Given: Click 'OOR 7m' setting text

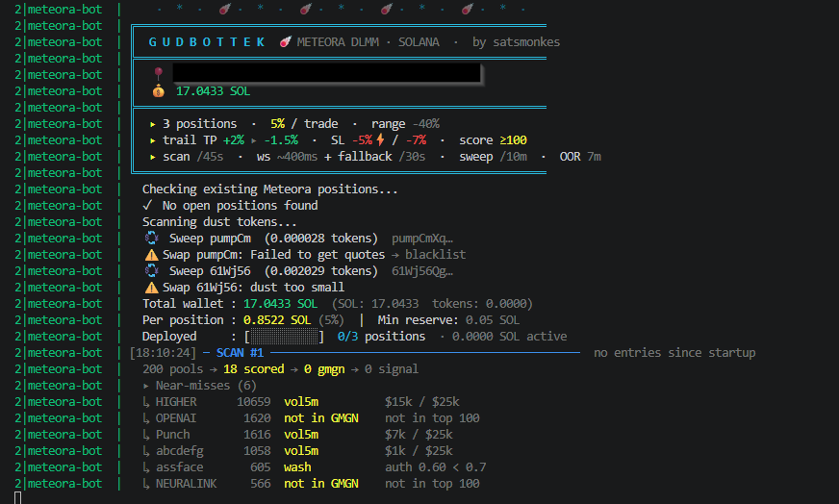Looking at the screenshot, I should [580, 156].
